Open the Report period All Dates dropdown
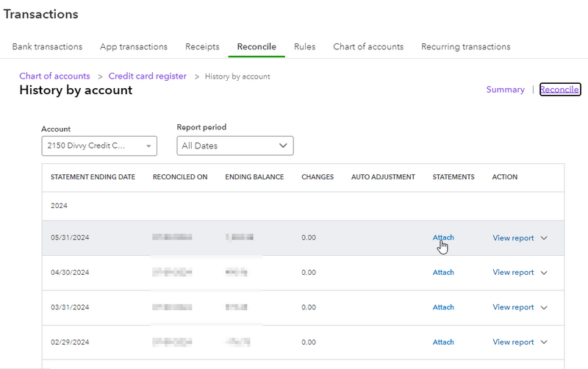The width and height of the screenshot is (588, 369). (x=235, y=146)
